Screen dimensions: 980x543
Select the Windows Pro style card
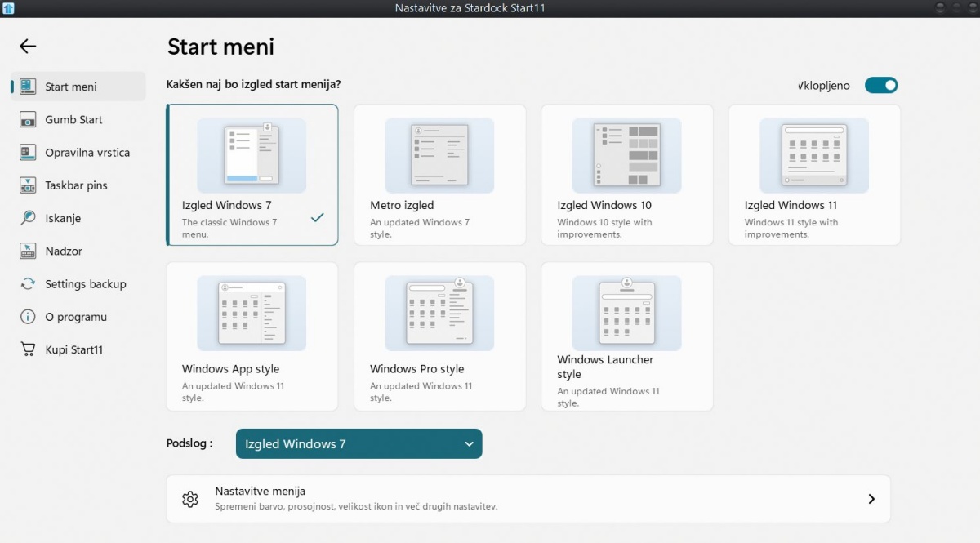(439, 336)
